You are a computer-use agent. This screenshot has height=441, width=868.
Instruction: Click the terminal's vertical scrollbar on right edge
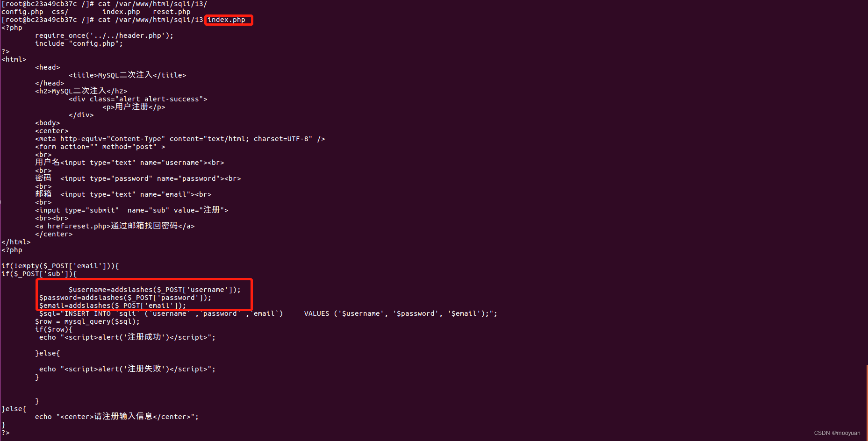867,403
